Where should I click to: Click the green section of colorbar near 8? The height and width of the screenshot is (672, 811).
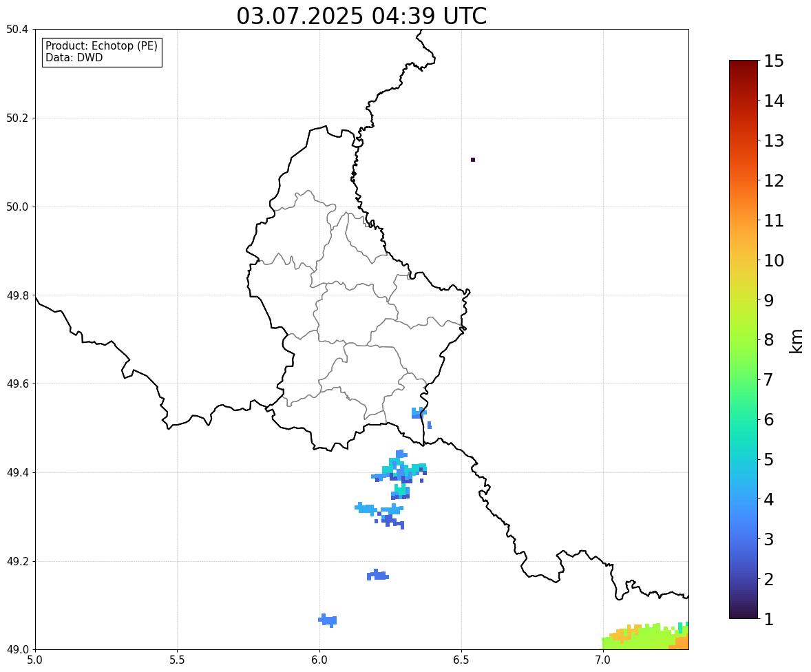coord(744,340)
